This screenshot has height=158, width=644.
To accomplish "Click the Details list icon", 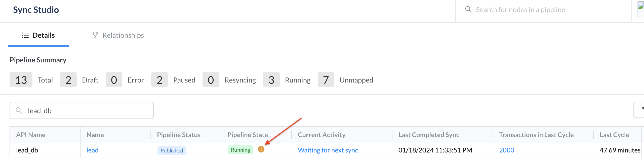I will [25, 35].
